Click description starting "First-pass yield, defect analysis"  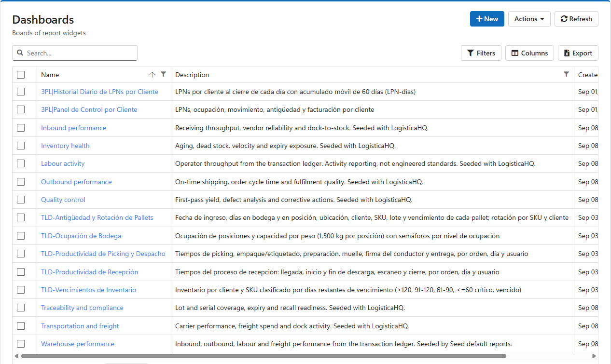(x=293, y=200)
